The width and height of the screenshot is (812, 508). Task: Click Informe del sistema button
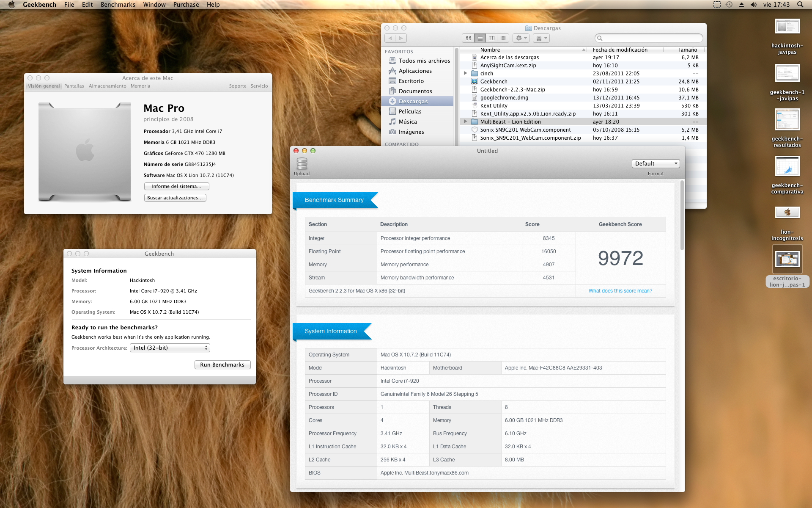176,186
